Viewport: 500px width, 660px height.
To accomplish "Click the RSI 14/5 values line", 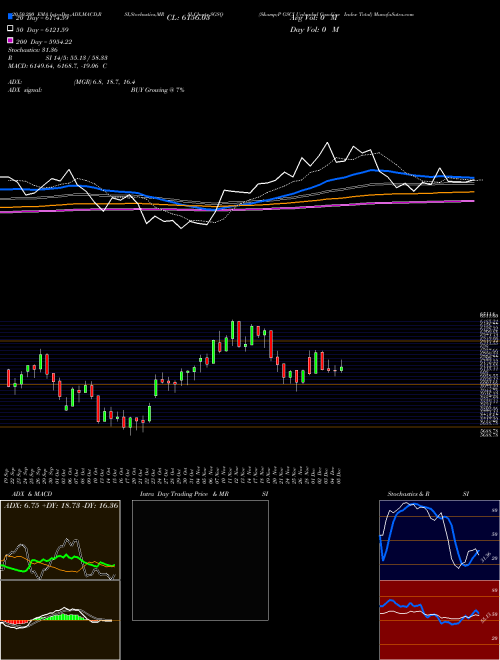I will [58, 58].
